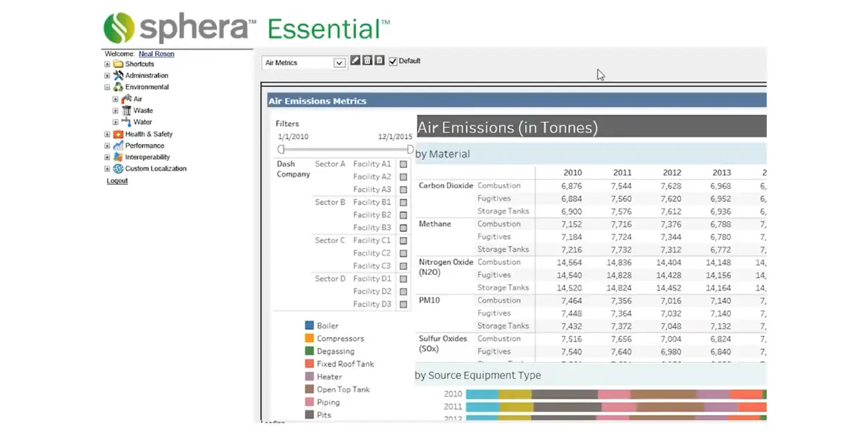The height and width of the screenshot is (434, 868).
Task: Click the blue Boiler legend swatch
Action: pos(310,326)
